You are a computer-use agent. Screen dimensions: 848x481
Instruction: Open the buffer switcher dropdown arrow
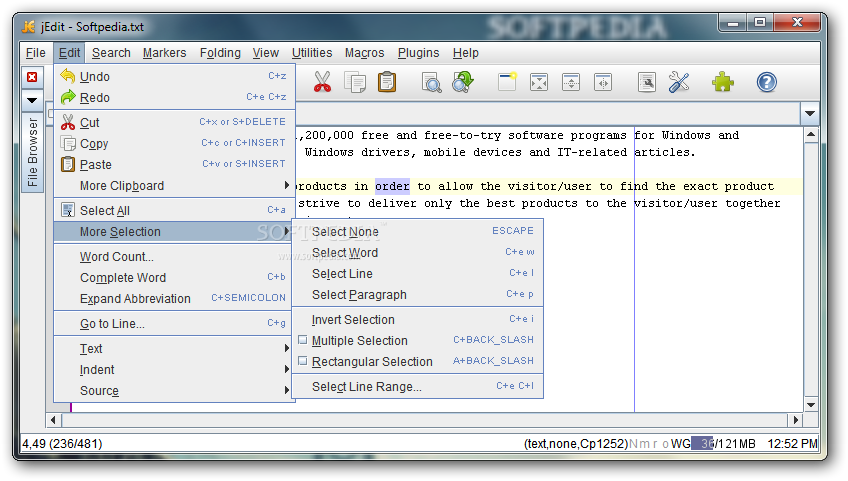[x=810, y=114]
